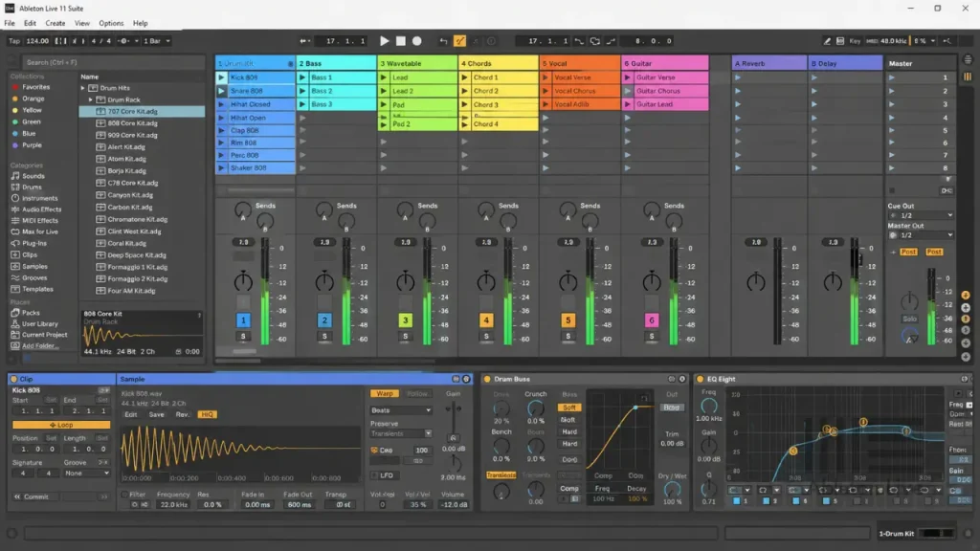The height and width of the screenshot is (551, 980).
Task: Start playback with the Play button
Action: click(x=385, y=40)
